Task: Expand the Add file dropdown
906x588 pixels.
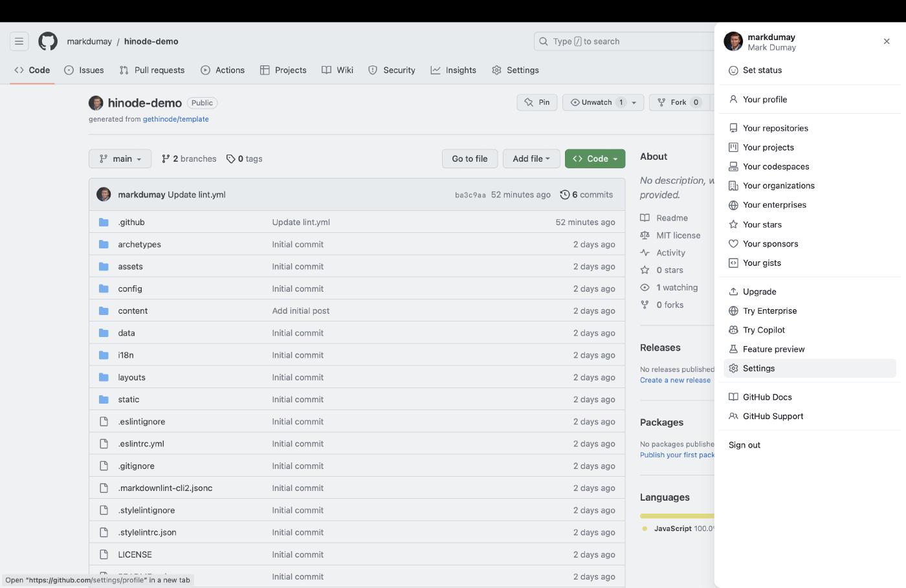Action: click(531, 158)
